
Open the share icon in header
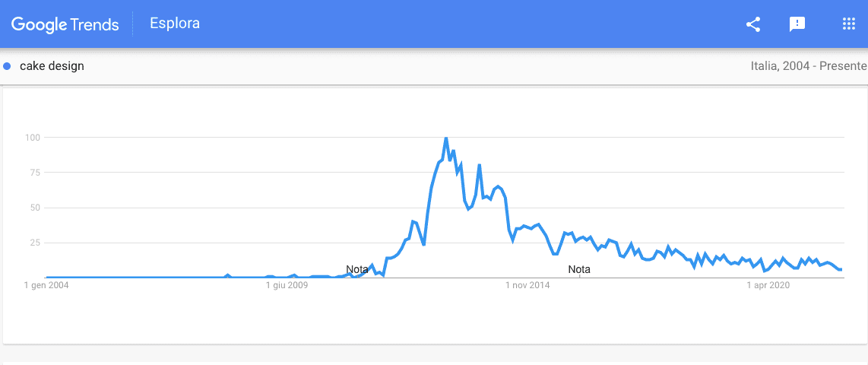(x=753, y=24)
